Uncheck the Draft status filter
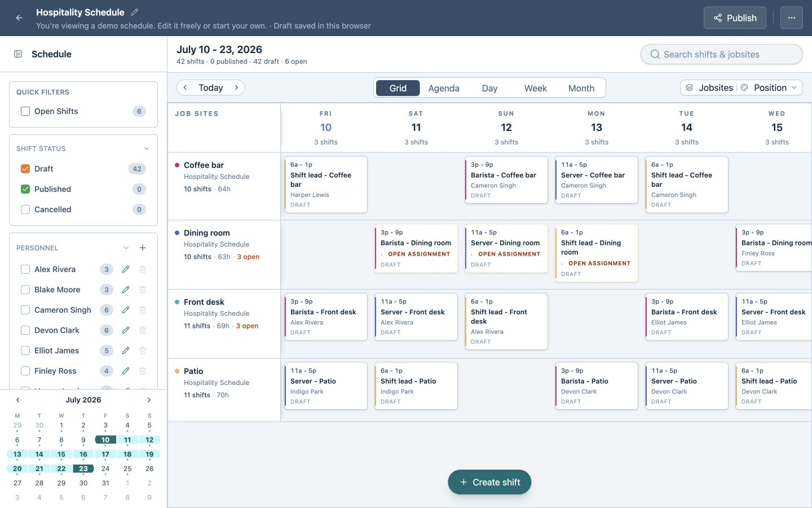The width and height of the screenshot is (812, 508). [x=25, y=169]
